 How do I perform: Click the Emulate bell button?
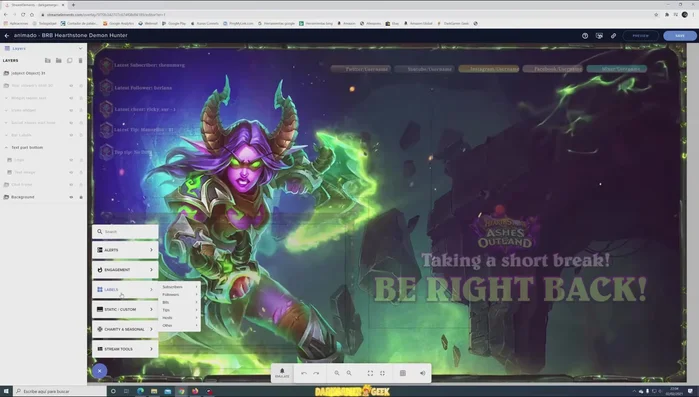coord(282,373)
